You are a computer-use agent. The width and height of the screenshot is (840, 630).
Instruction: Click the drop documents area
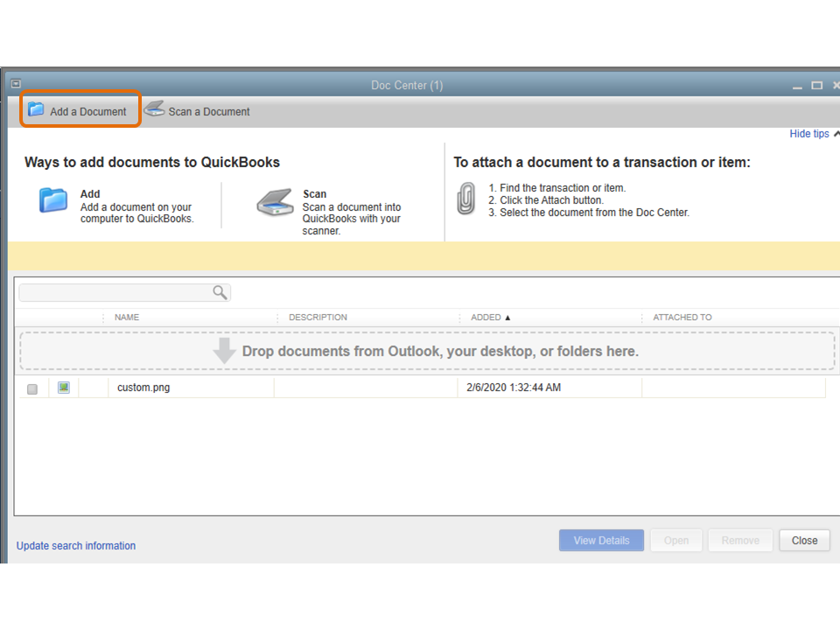pyautogui.click(x=427, y=351)
